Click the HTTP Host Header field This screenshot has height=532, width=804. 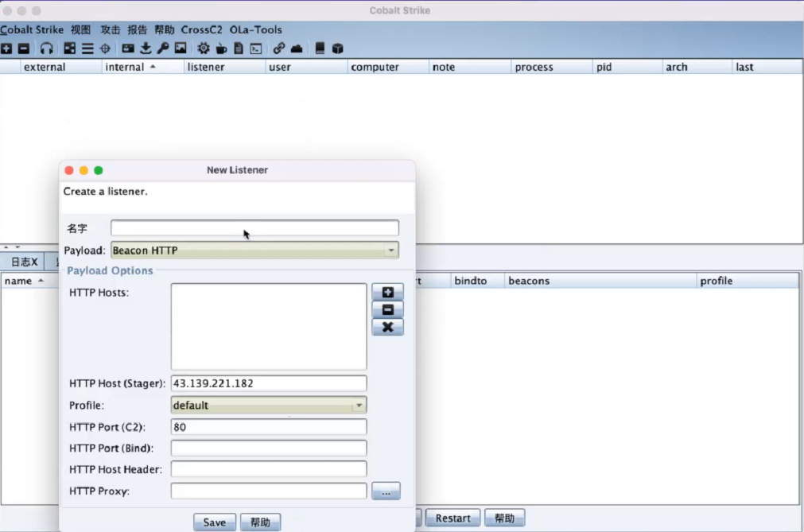pyautogui.click(x=269, y=469)
